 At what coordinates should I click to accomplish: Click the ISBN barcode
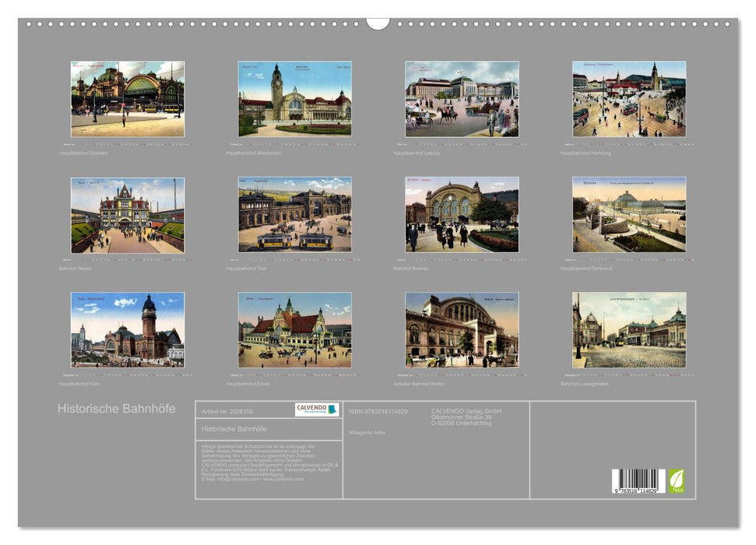(638, 481)
